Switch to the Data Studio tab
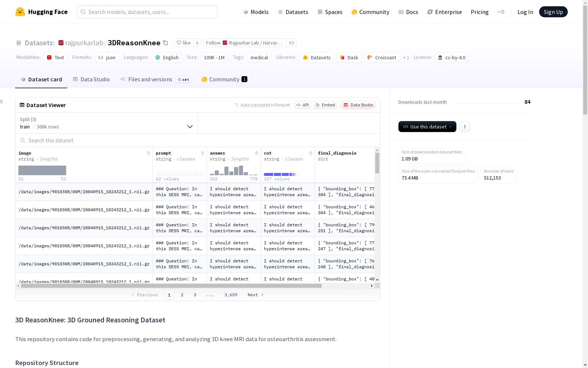588x368 pixels. 92,79
